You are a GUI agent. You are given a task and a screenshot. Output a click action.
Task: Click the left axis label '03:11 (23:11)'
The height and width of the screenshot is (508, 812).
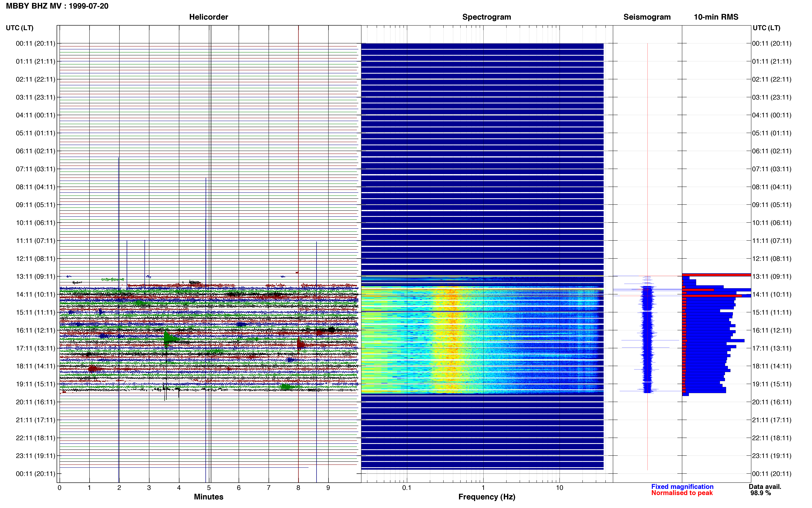[x=36, y=97]
